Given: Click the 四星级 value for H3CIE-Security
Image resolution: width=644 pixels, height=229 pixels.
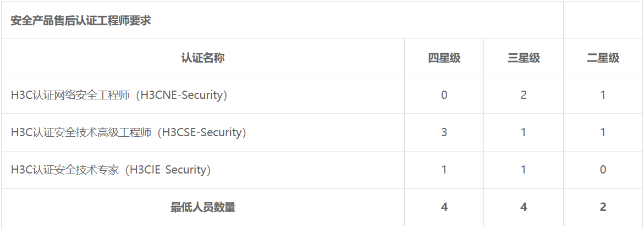Looking at the screenshot, I should (444, 170).
